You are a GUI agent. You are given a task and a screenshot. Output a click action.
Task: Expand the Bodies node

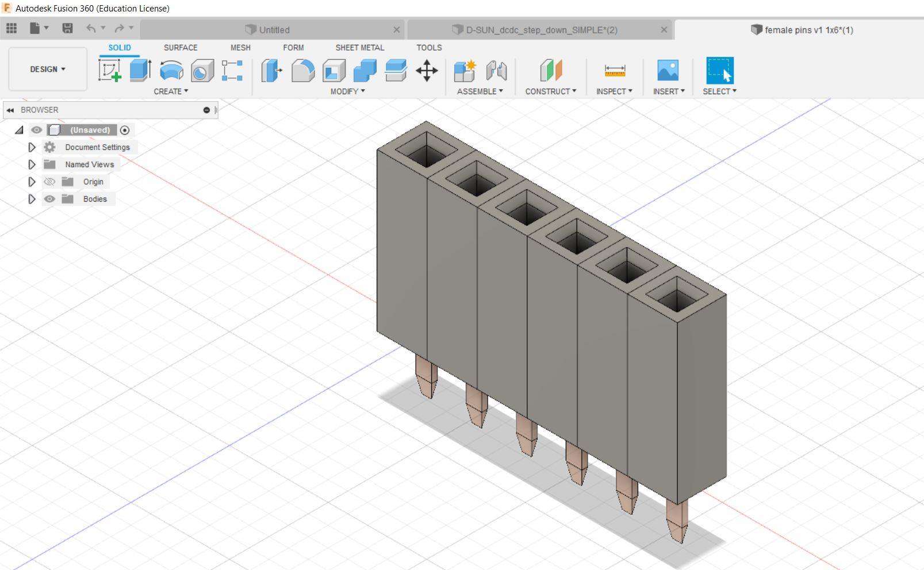[32, 199]
